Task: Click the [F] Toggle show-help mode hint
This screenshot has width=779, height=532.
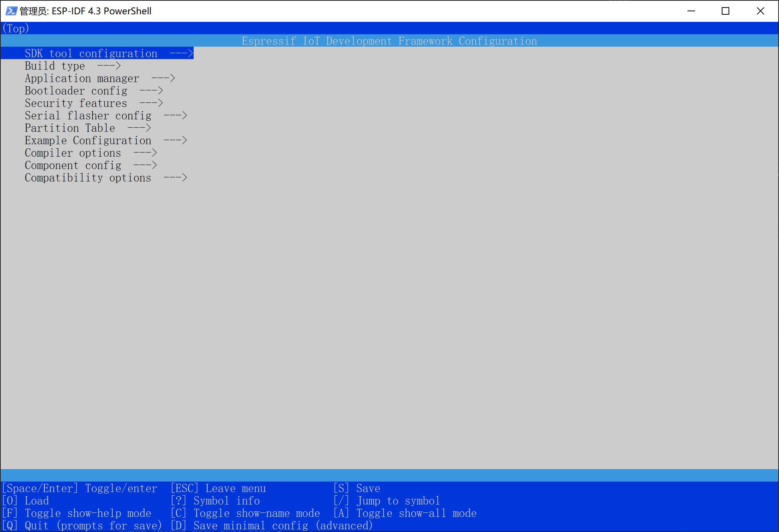Action: (76, 513)
